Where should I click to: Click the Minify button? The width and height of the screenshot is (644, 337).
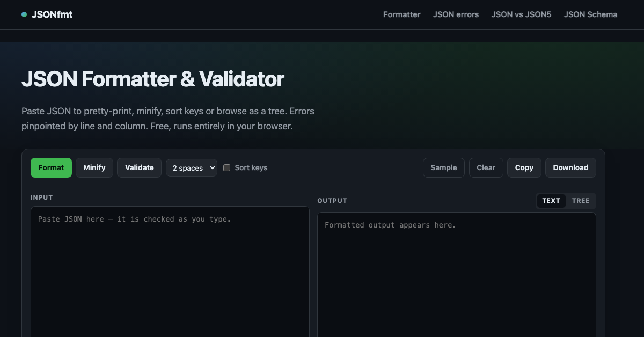coord(94,167)
